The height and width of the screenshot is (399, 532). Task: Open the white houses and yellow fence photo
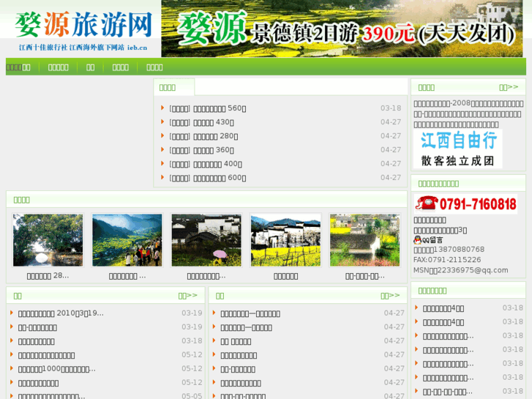point(285,240)
